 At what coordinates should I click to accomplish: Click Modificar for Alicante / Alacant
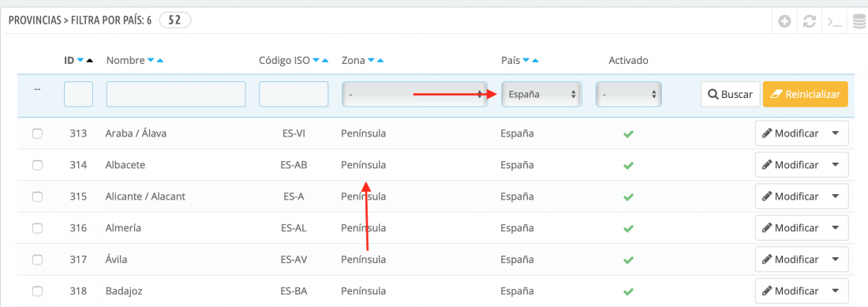pyautogui.click(x=791, y=197)
